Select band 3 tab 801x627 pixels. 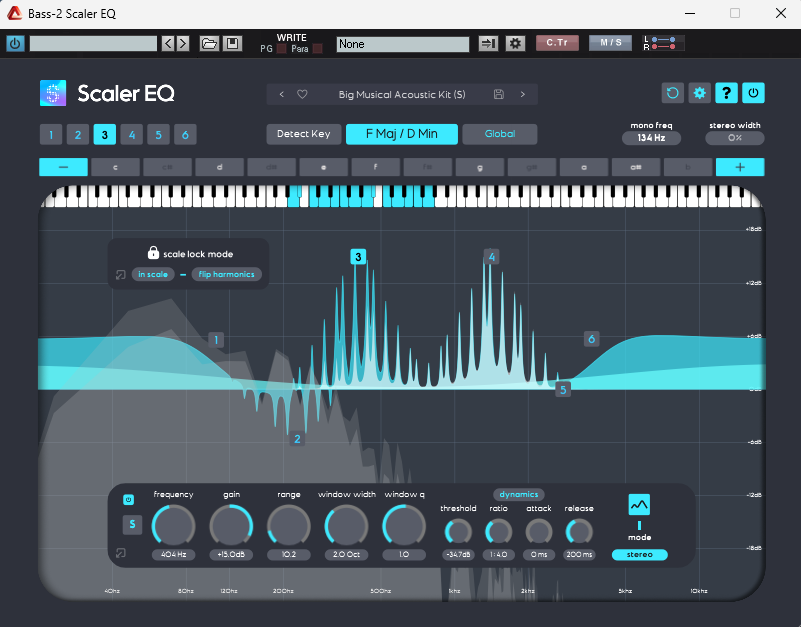point(105,135)
